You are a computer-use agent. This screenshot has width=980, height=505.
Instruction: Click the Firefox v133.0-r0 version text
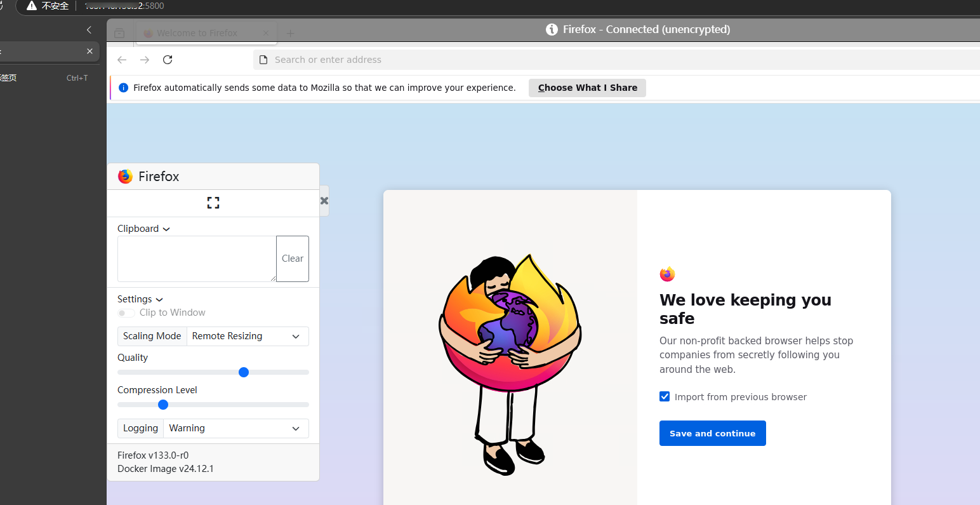(153, 455)
